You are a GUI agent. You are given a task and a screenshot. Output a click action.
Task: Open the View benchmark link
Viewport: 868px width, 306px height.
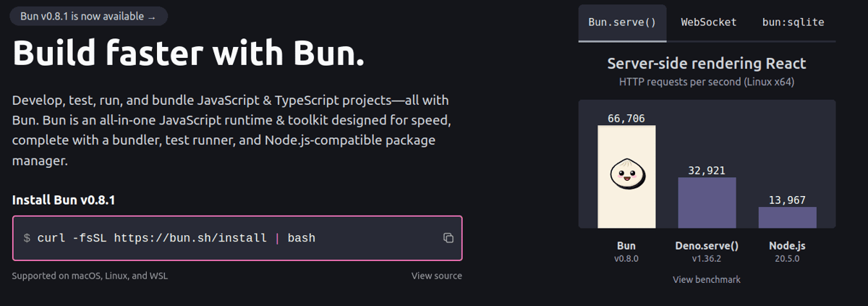707,279
